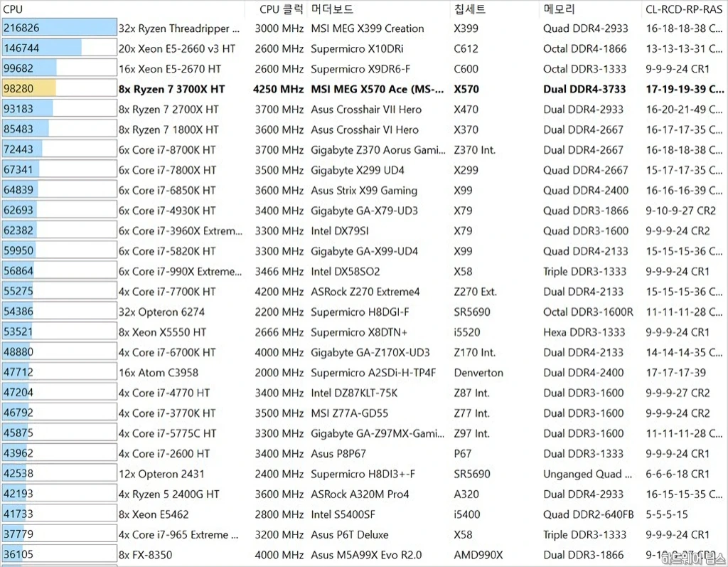Select Gigabyte X299 UD4

click(x=358, y=170)
